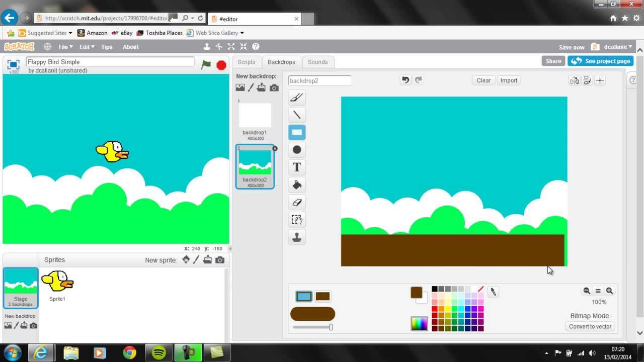Select the Brush tool in paint editor

pyautogui.click(x=297, y=98)
